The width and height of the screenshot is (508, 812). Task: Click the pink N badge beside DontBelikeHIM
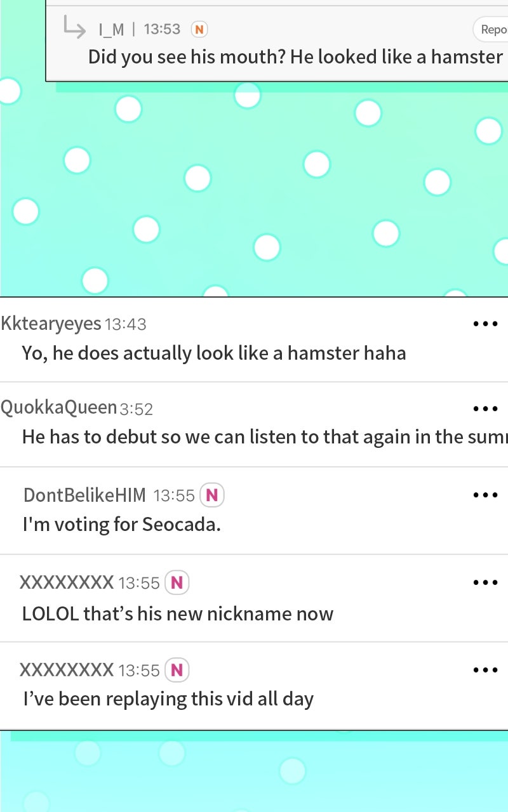point(212,495)
